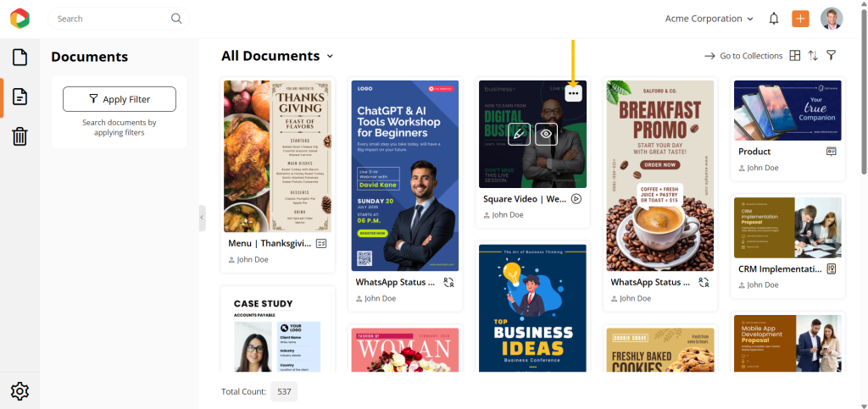The width and height of the screenshot is (868, 409).
Task: Click the sort arrows icon
Action: [x=813, y=56]
